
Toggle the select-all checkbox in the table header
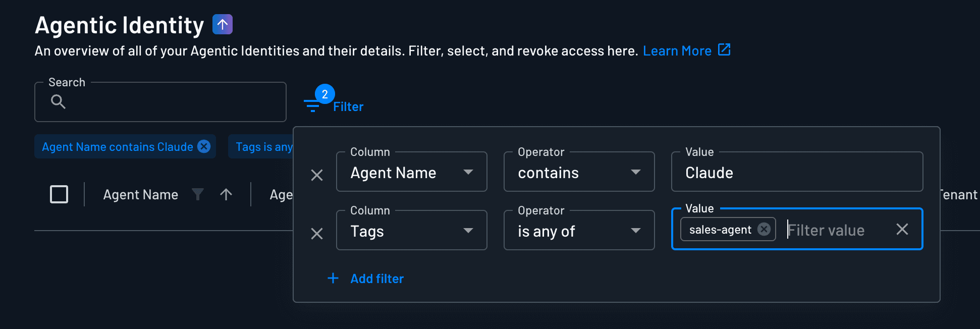click(x=59, y=194)
